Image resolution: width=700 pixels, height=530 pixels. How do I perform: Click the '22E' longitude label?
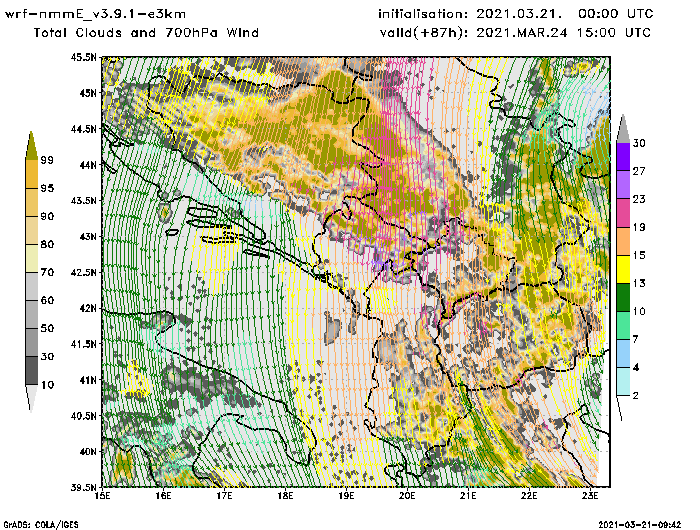529,496
